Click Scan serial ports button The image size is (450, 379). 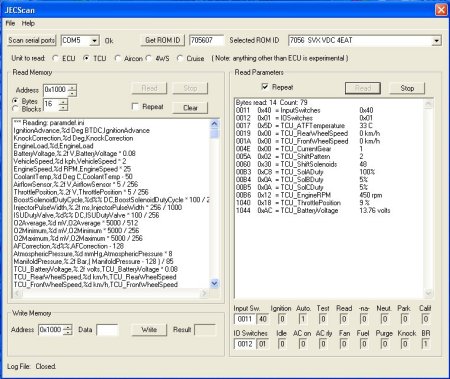point(32,40)
